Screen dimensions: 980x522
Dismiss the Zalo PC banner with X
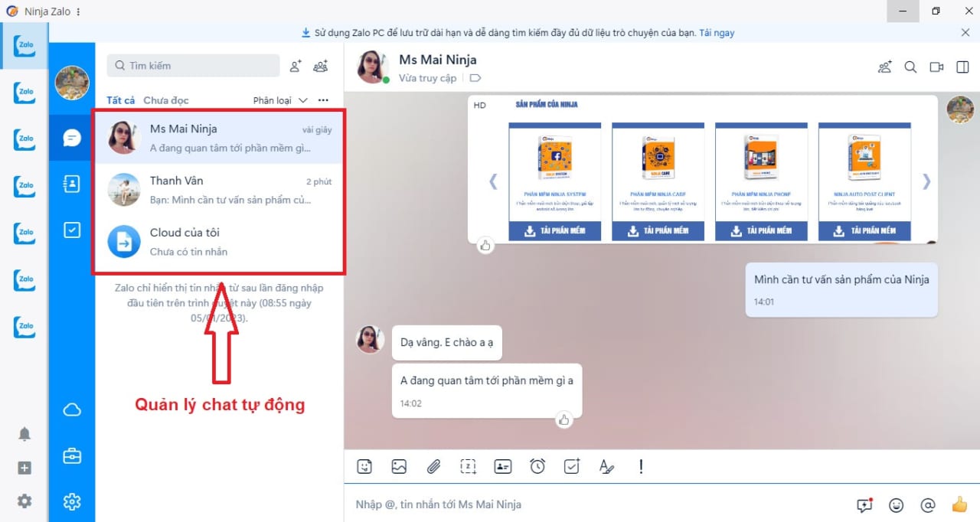click(x=965, y=32)
